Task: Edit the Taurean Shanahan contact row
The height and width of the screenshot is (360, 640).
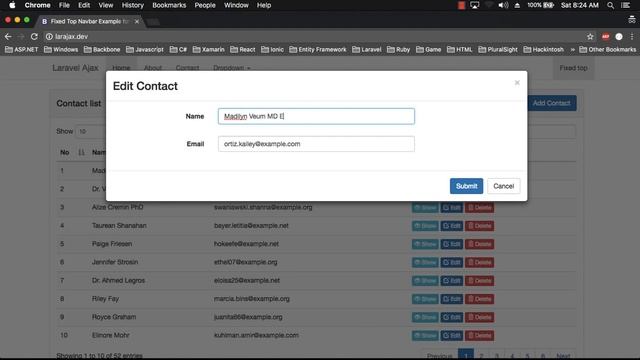Action: (x=451, y=226)
